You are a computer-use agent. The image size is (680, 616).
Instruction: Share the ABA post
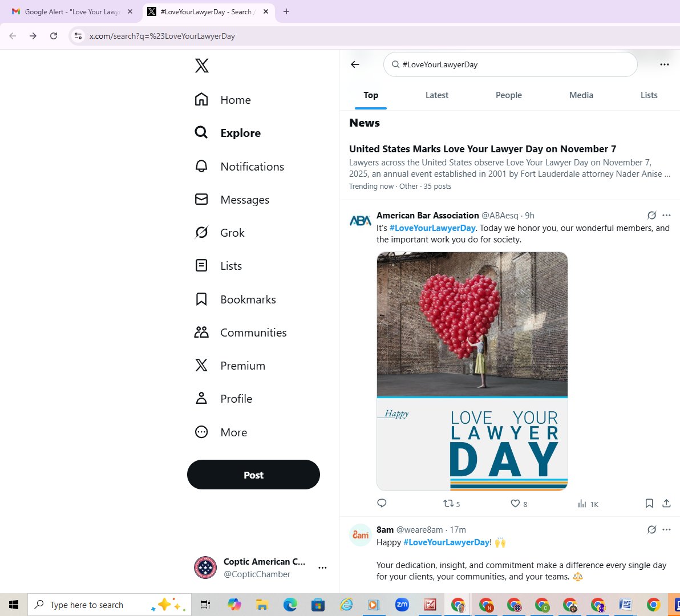tap(666, 503)
